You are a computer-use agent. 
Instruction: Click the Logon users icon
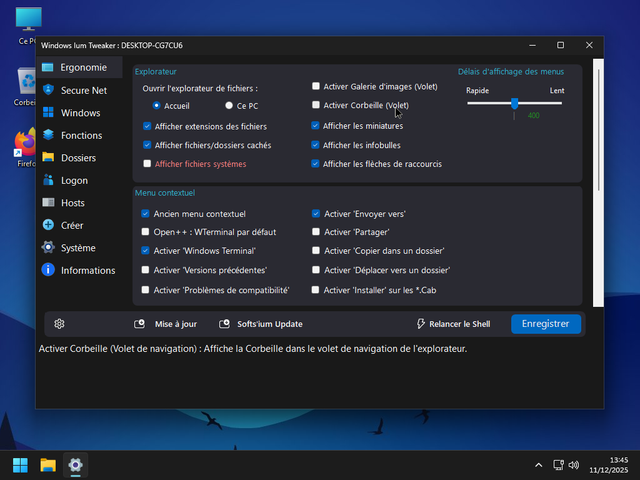coord(48,180)
